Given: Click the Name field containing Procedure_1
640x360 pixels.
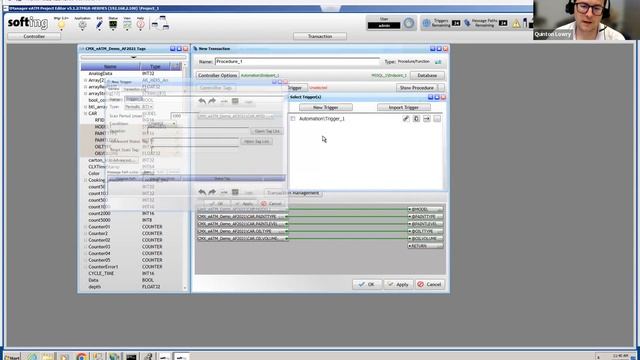Looking at the screenshot, I should pyautogui.click(x=297, y=62).
